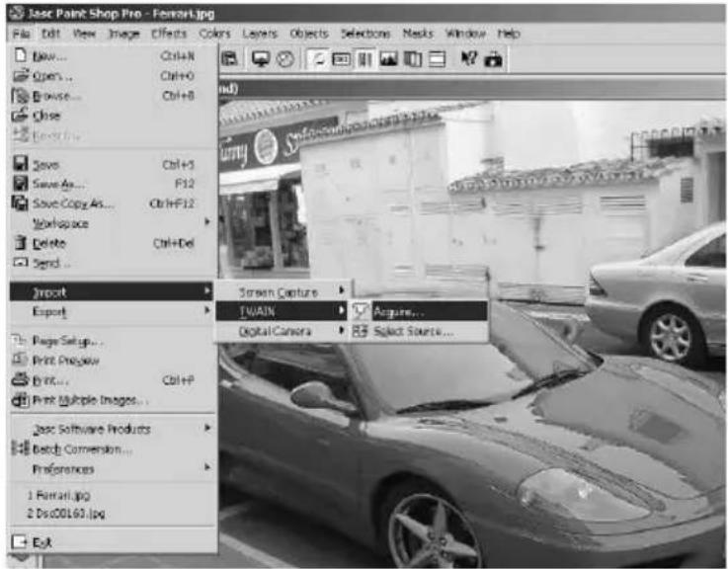The width and height of the screenshot is (728, 569).
Task: Select Save Copy As... entry
Action: [x=112, y=203]
